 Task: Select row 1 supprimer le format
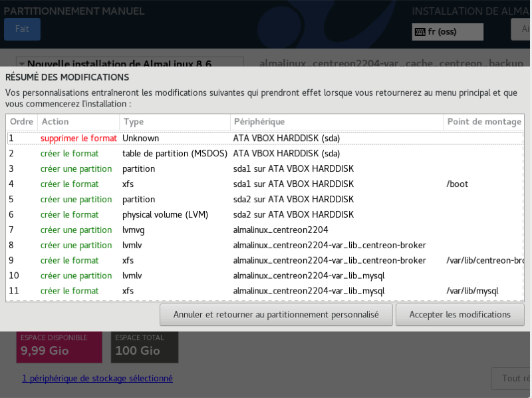pos(265,138)
